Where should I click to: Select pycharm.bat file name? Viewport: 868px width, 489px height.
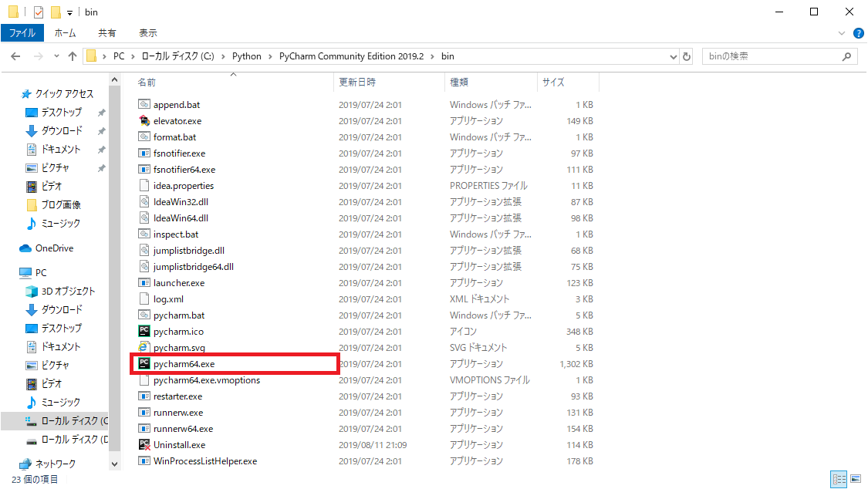click(179, 315)
